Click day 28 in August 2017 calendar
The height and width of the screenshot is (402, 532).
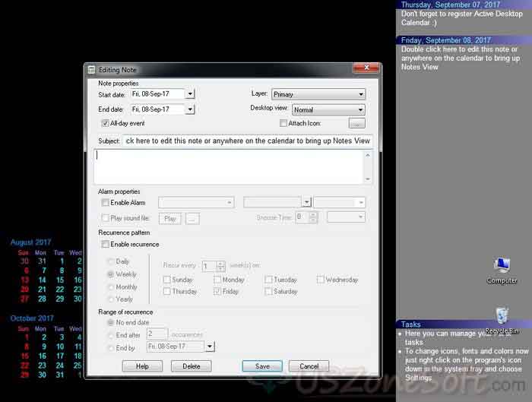tap(42, 299)
